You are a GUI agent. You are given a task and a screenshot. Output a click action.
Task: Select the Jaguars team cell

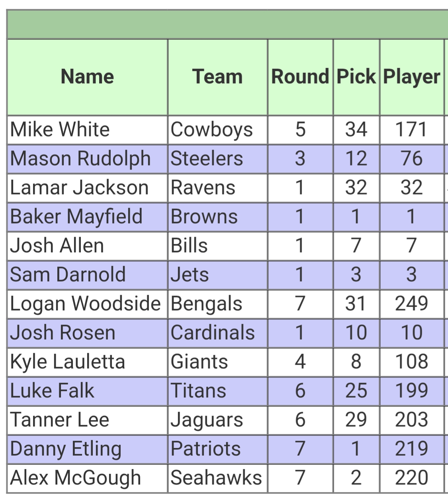pos(207,420)
